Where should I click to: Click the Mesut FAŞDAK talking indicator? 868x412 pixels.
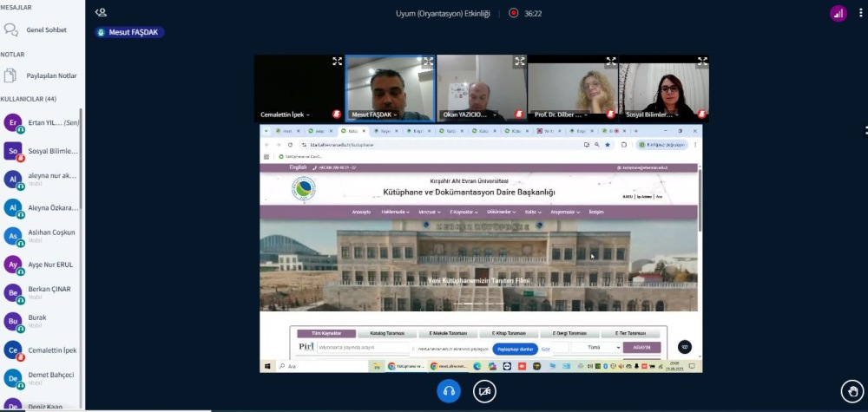(x=129, y=32)
